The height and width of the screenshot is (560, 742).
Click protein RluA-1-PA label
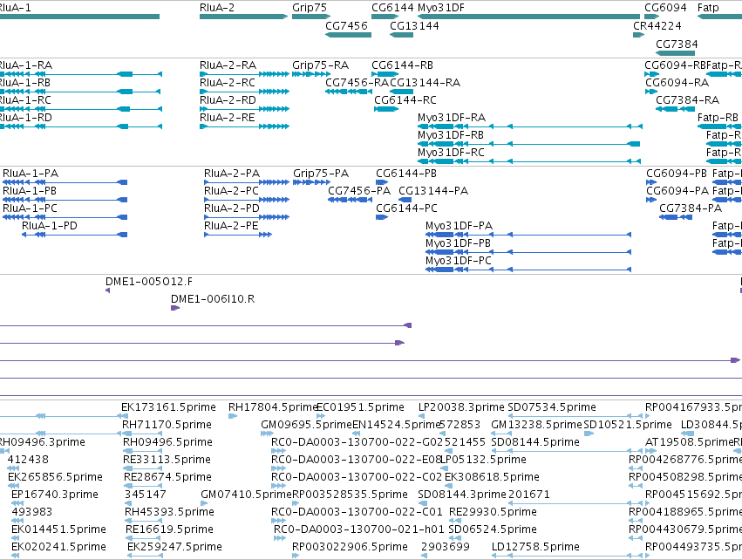(x=31, y=174)
